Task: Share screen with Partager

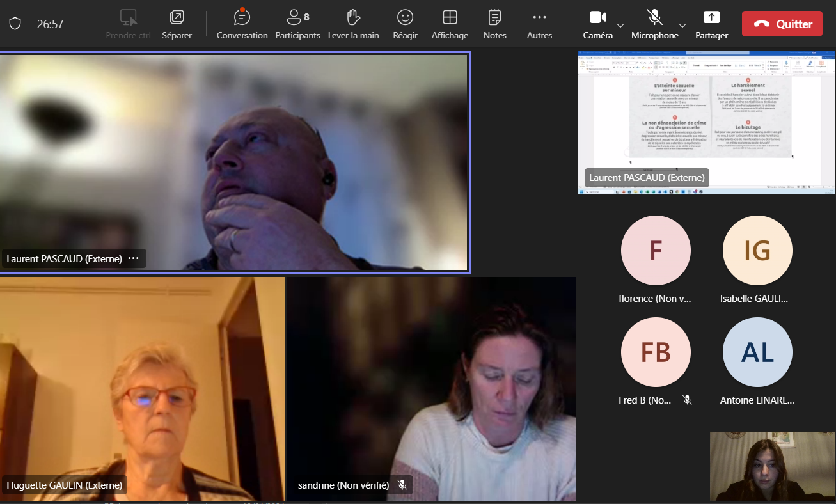Action: [711, 24]
